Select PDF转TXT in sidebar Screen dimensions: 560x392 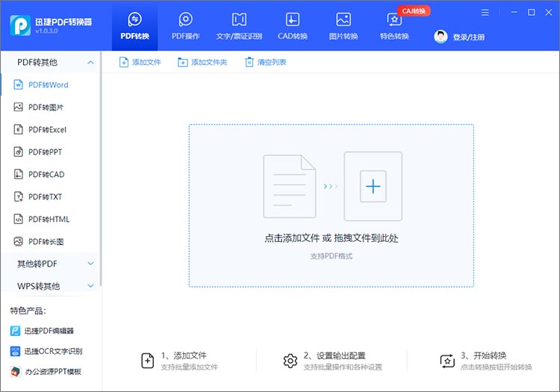point(50,196)
